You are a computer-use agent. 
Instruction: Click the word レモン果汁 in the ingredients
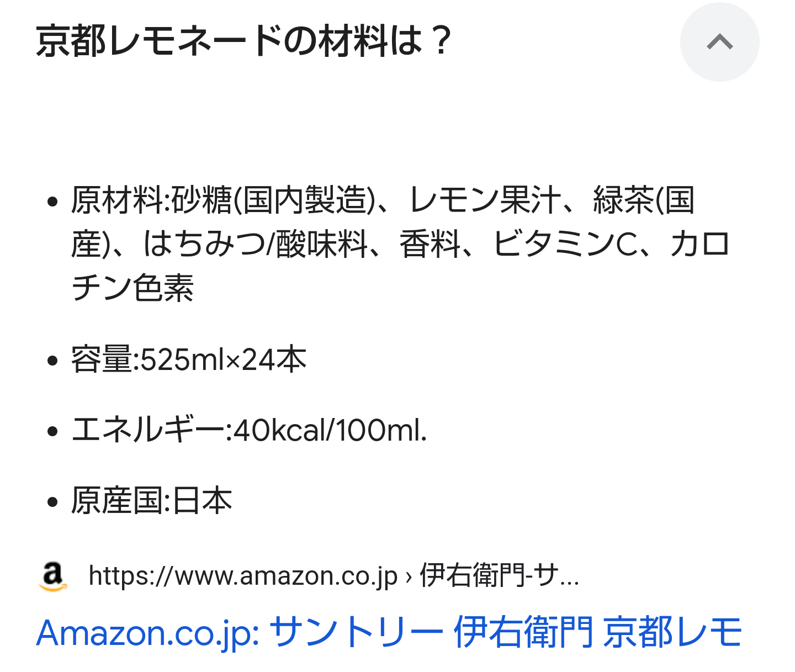485,200
